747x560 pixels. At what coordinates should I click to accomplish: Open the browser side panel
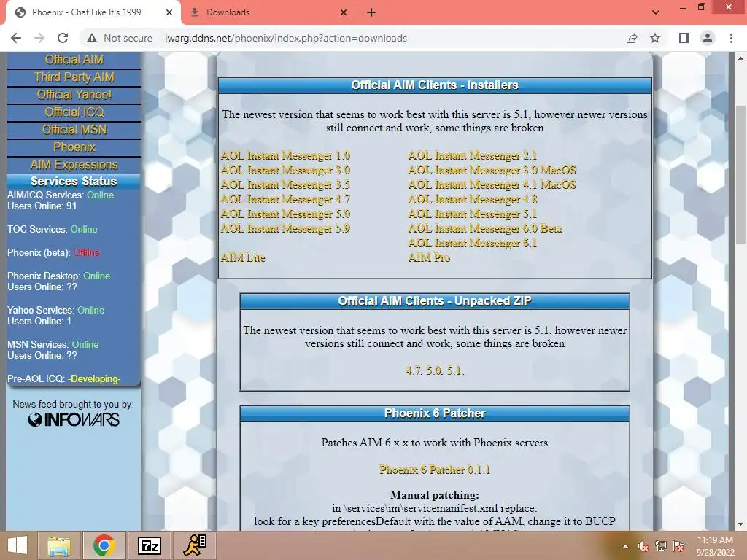click(x=684, y=38)
